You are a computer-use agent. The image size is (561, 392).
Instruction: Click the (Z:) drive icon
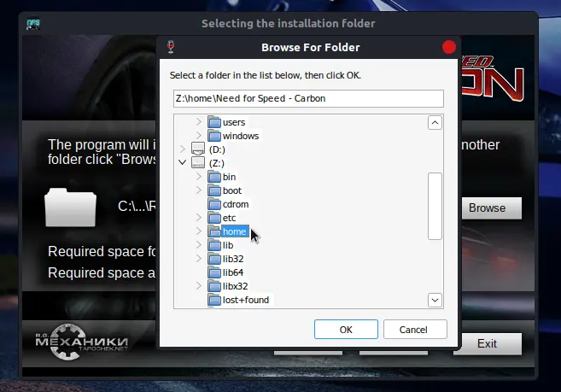click(198, 163)
